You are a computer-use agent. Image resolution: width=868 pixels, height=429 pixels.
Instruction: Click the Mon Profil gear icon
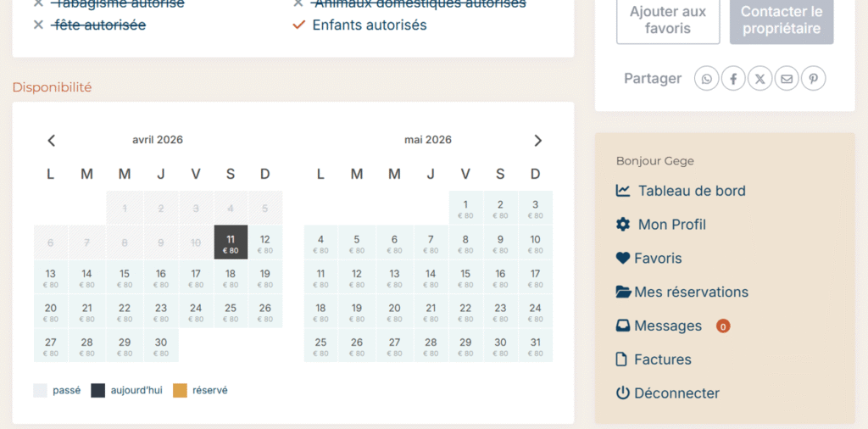point(623,225)
